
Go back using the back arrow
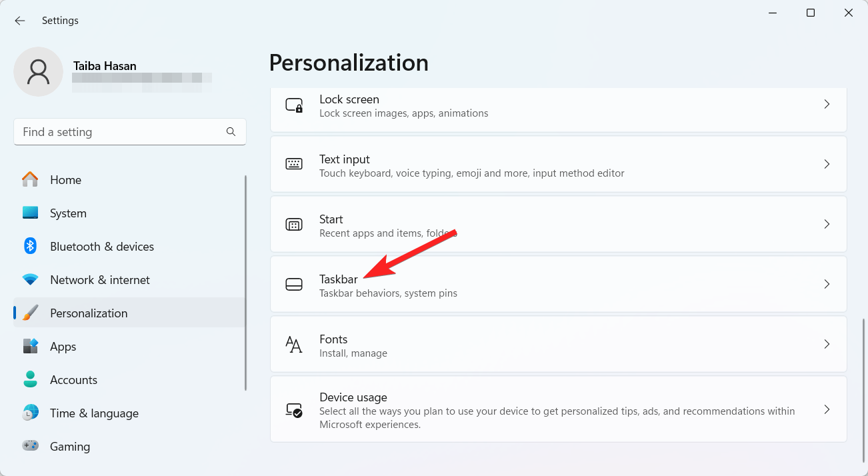tap(20, 21)
